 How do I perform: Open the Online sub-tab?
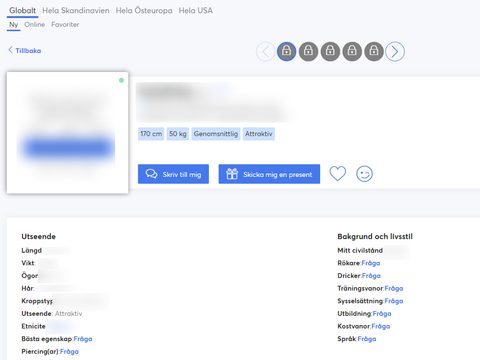click(35, 25)
